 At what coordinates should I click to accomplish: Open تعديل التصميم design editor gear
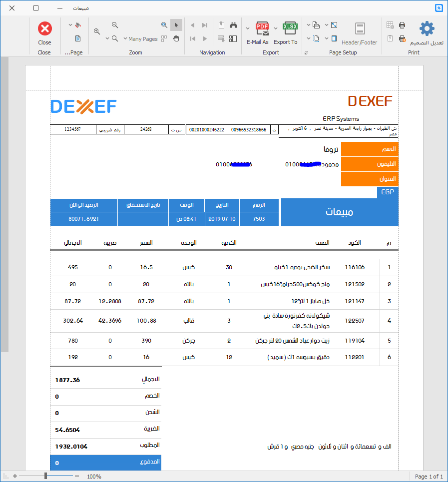[x=427, y=33]
